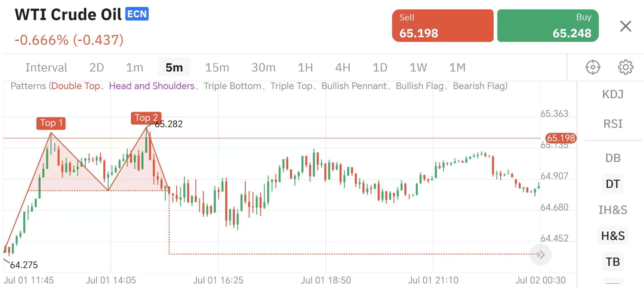Disable the H&S pattern overlay
The height and width of the screenshot is (287, 644).
point(613,236)
